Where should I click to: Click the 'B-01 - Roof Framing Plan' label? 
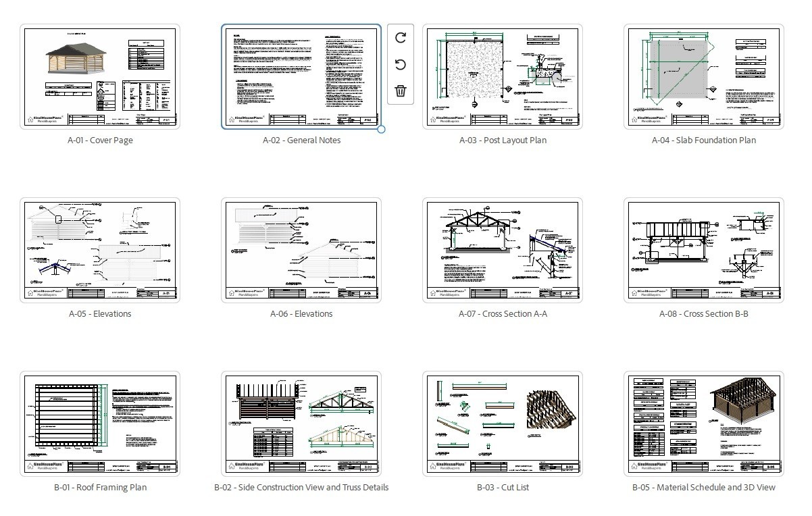click(100, 487)
